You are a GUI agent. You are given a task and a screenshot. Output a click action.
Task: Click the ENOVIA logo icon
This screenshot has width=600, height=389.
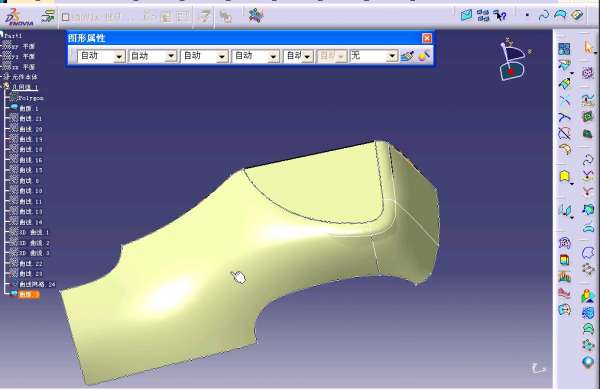(x=19, y=17)
